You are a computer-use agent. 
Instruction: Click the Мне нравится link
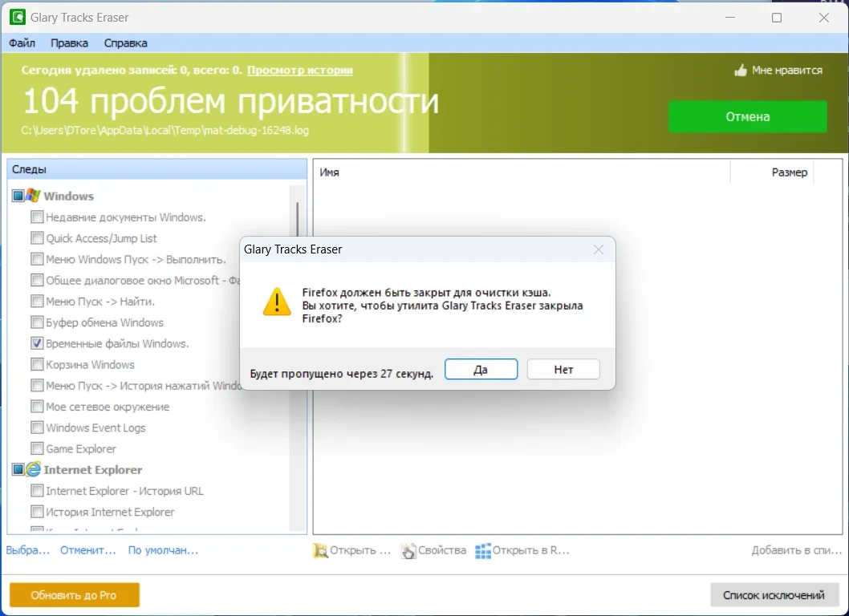pos(786,70)
